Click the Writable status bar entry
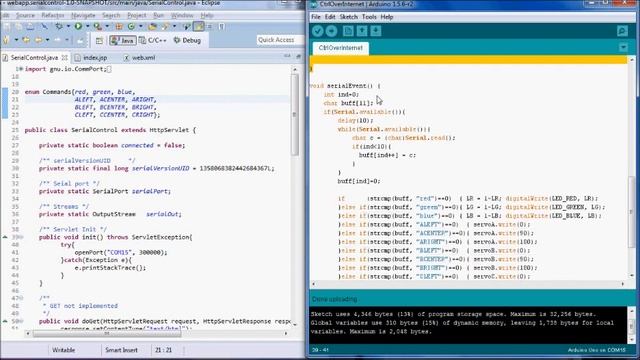640x360 pixels. [x=63, y=350]
